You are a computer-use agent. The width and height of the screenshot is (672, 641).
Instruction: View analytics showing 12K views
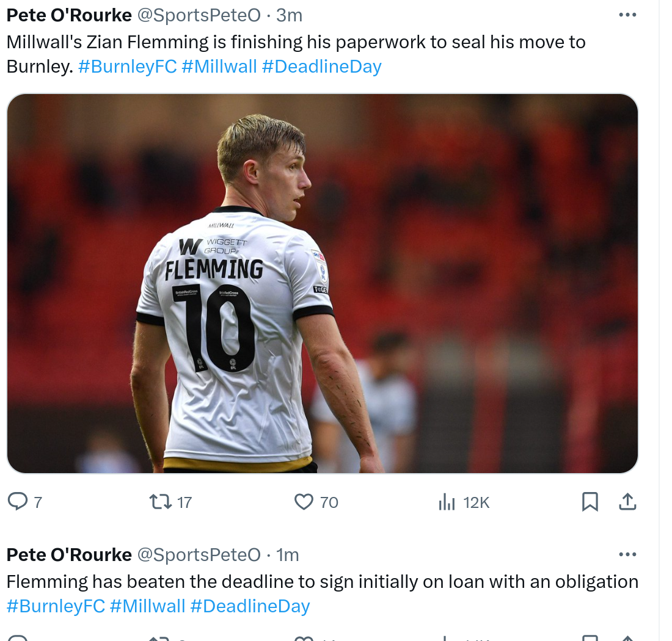[x=447, y=502]
